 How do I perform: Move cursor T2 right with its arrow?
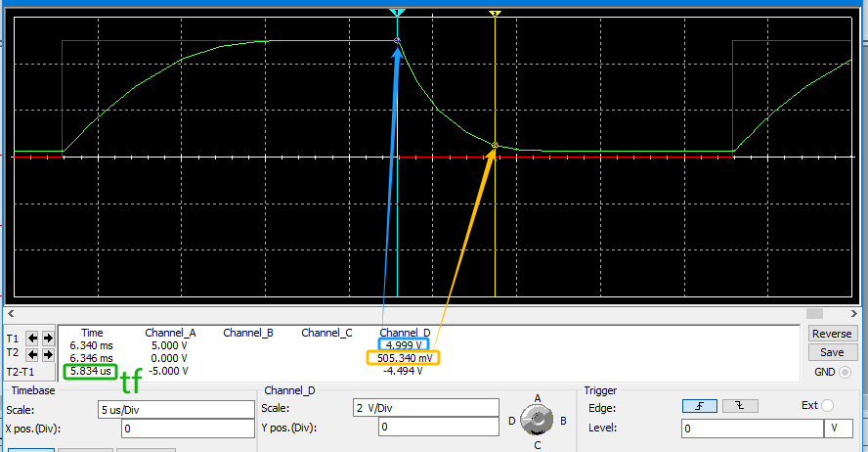point(48,354)
